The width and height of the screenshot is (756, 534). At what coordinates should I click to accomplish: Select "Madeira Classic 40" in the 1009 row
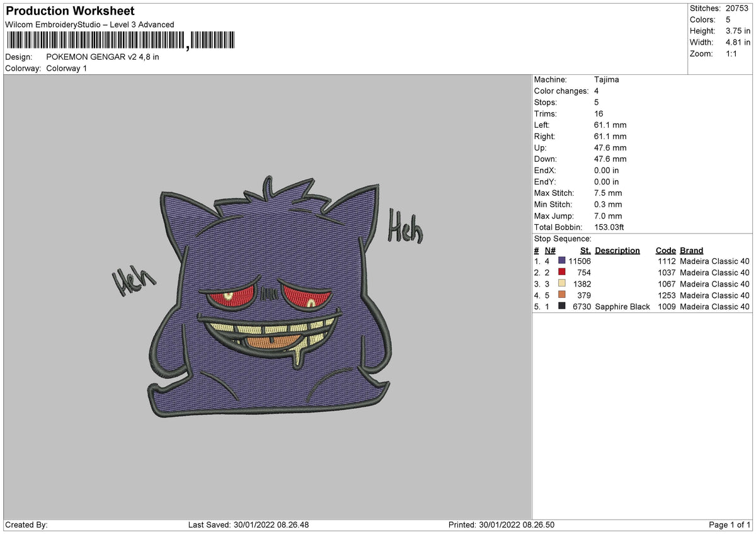click(714, 307)
